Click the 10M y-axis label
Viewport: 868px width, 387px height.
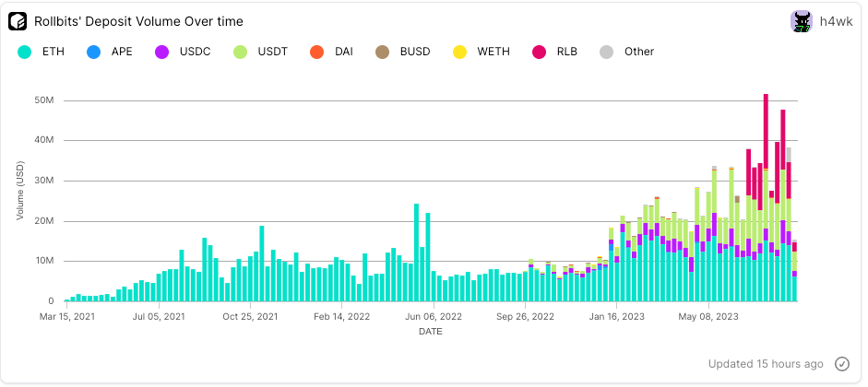43,261
